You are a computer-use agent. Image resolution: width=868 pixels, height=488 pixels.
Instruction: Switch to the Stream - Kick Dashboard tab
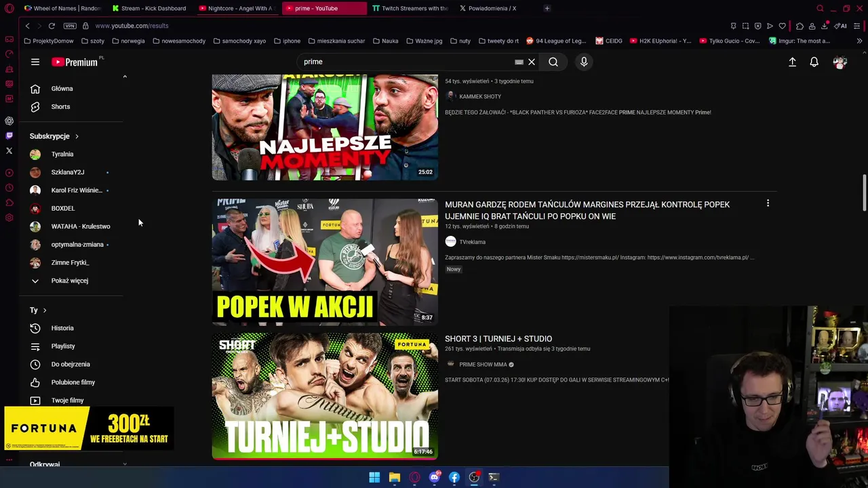click(148, 8)
